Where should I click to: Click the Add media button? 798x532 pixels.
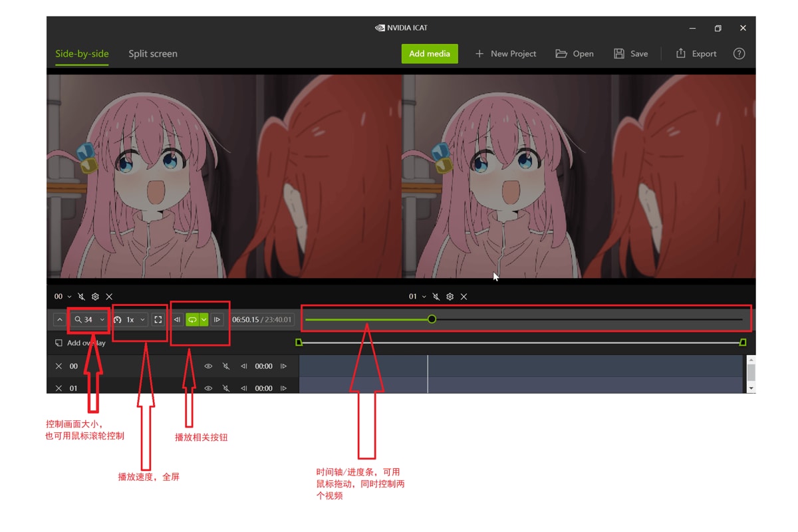point(430,54)
